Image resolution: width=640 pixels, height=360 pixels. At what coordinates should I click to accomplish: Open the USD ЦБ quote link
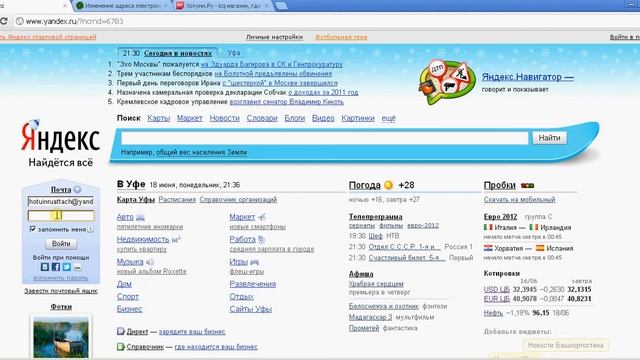497,289
